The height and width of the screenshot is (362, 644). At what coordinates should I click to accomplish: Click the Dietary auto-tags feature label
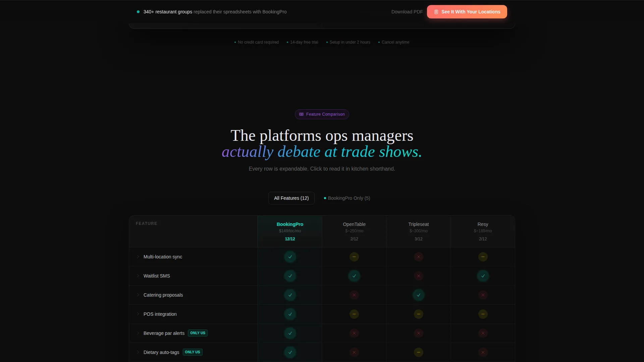(x=161, y=352)
